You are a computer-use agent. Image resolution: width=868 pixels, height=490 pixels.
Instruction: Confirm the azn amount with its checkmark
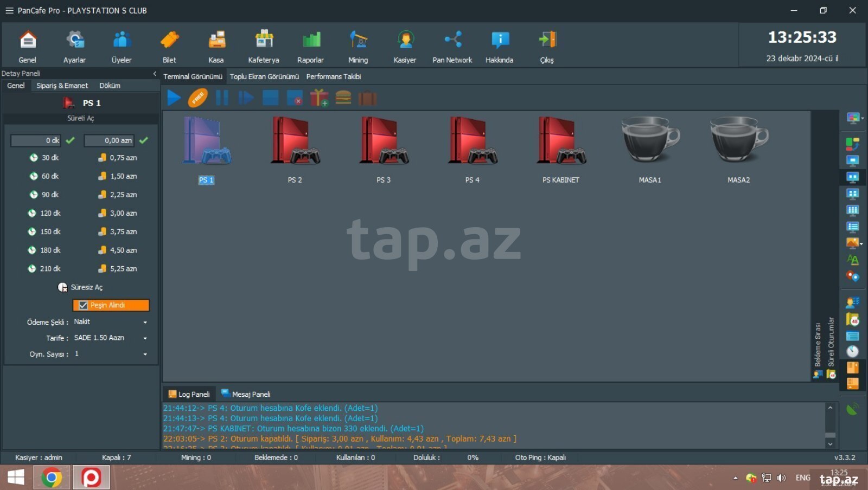click(143, 140)
